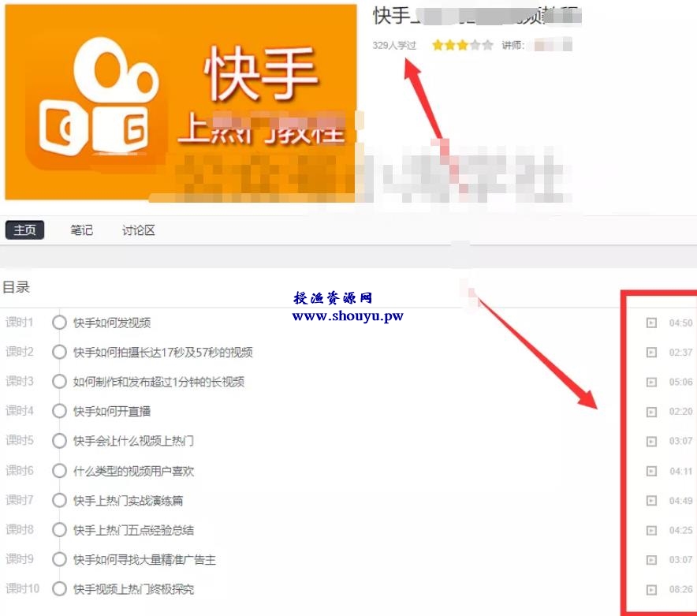This screenshot has height=616, width=697.
Task: Click the star rating under the title
Action: click(462, 45)
